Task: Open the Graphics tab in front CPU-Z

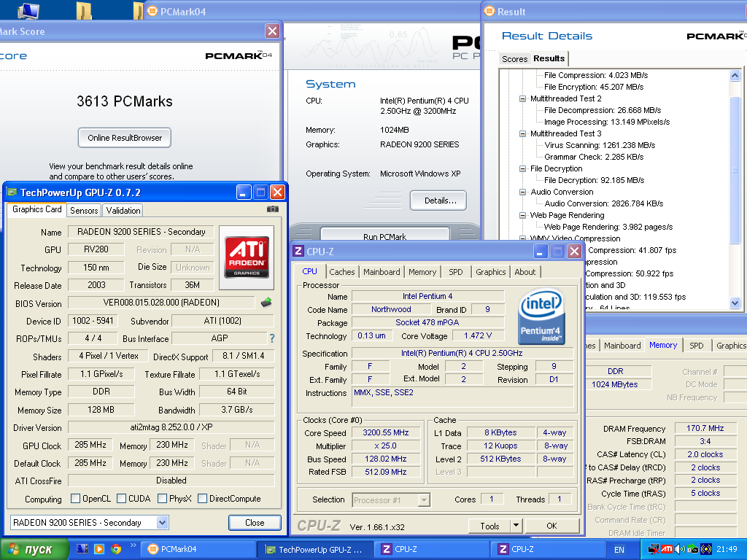Action: (491, 272)
